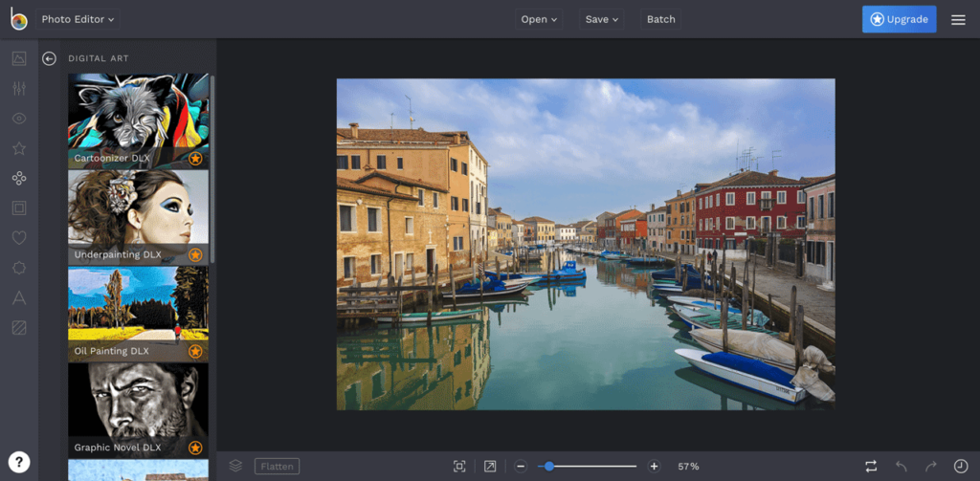The image size is (980, 481).
Task: Open the Overlays heart icon
Action: (19, 238)
